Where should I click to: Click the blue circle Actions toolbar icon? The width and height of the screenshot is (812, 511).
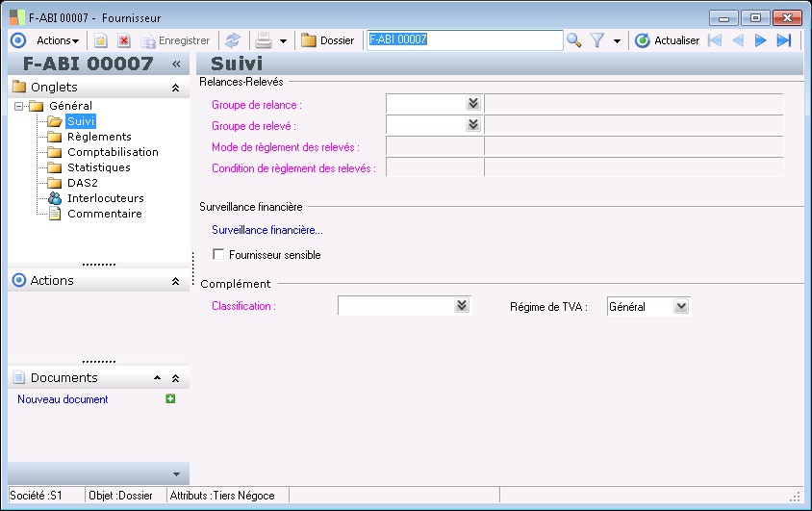tap(18, 40)
